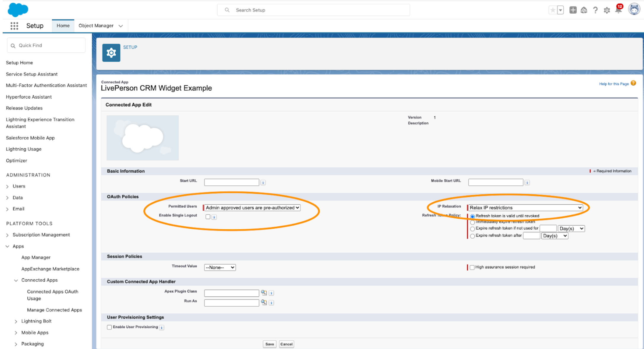The width and height of the screenshot is (644, 349).
Task: Select Expire refresh token after option
Action: pyautogui.click(x=472, y=236)
